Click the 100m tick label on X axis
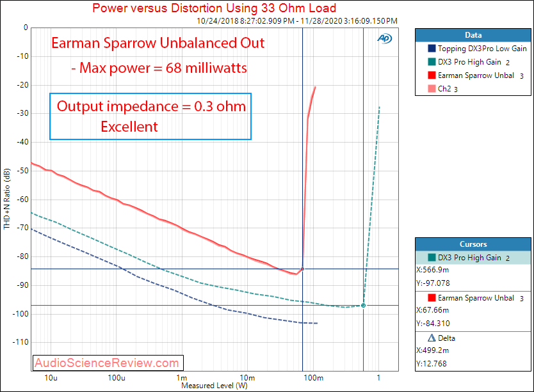This screenshot has height=392, width=534. coord(313,378)
